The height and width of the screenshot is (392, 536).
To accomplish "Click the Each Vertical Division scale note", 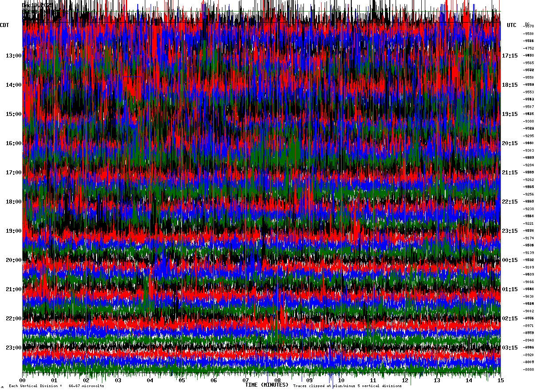I will [57, 386].
